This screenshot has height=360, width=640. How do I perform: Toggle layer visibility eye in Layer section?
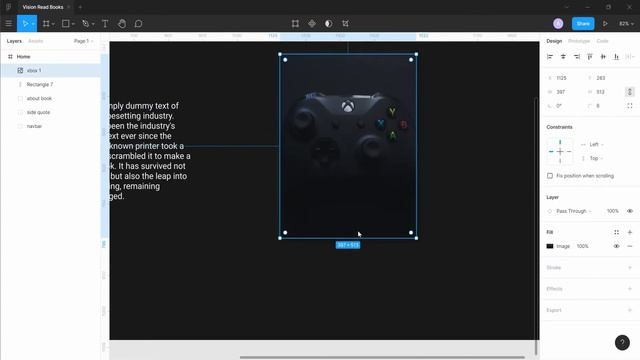click(630, 211)
